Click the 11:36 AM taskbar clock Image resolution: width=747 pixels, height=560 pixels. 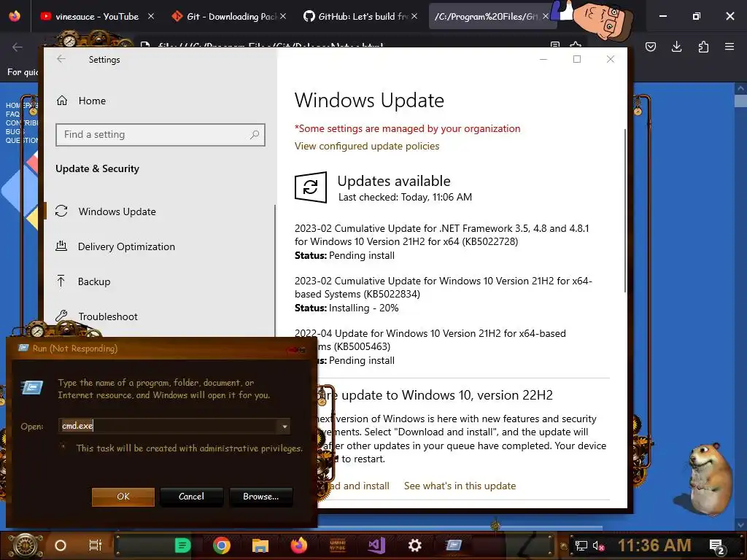pyautogui.click(x=654, y=545)
